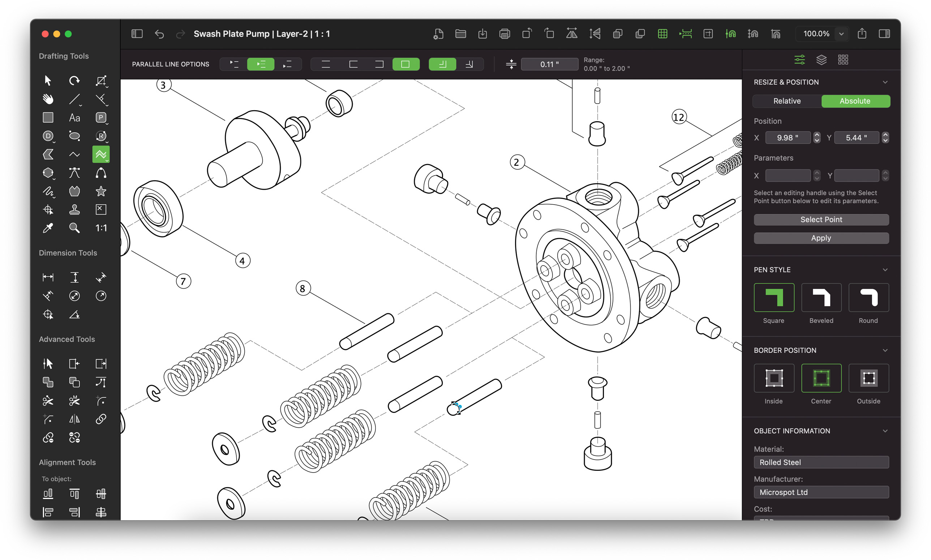
Task: Activate the Rotate tool
Action: click(74, 80)
